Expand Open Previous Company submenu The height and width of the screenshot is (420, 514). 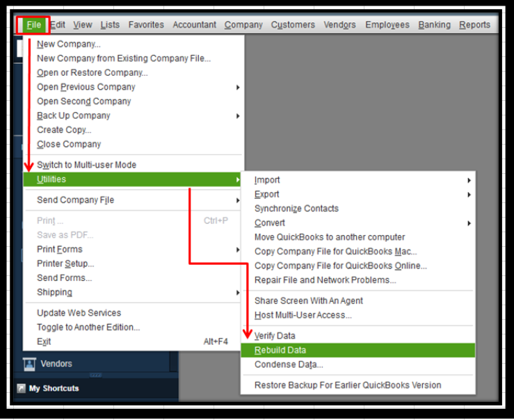point(133,87)
